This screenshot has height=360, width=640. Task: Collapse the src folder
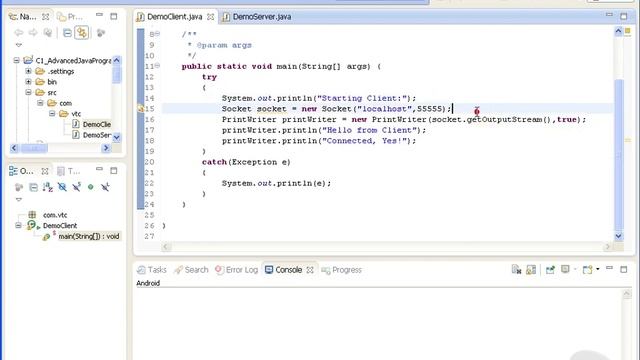coord(28,92)
